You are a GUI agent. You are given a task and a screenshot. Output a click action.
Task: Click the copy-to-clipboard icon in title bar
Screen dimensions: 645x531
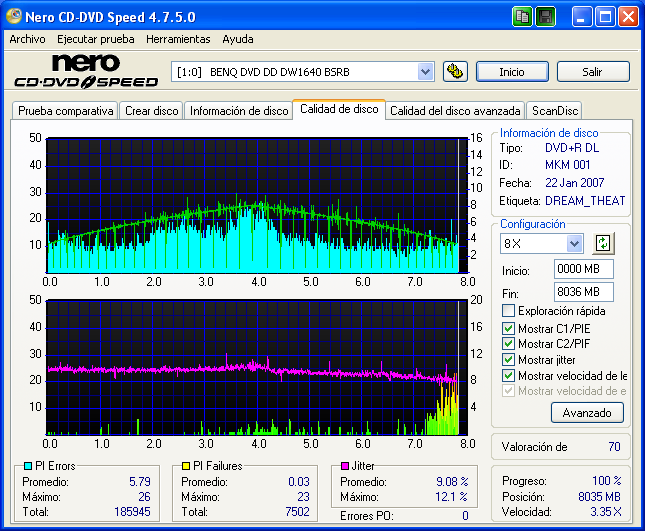[523, 17]
